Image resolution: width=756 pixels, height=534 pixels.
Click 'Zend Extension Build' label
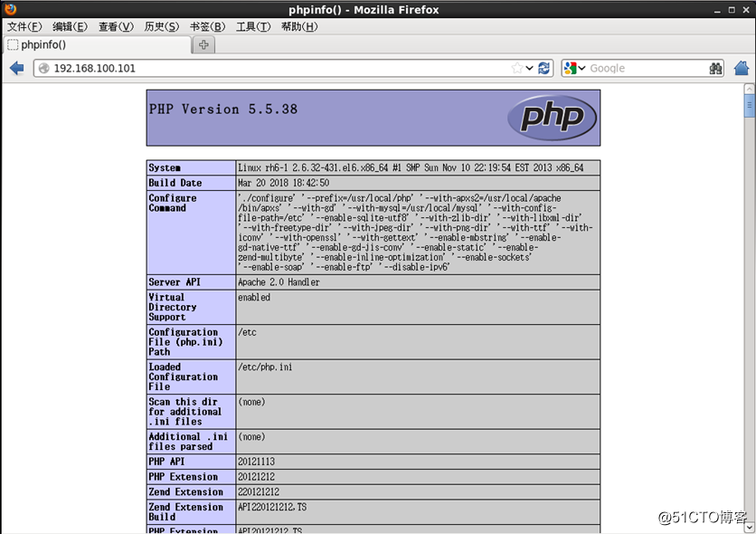click(185, 511)
